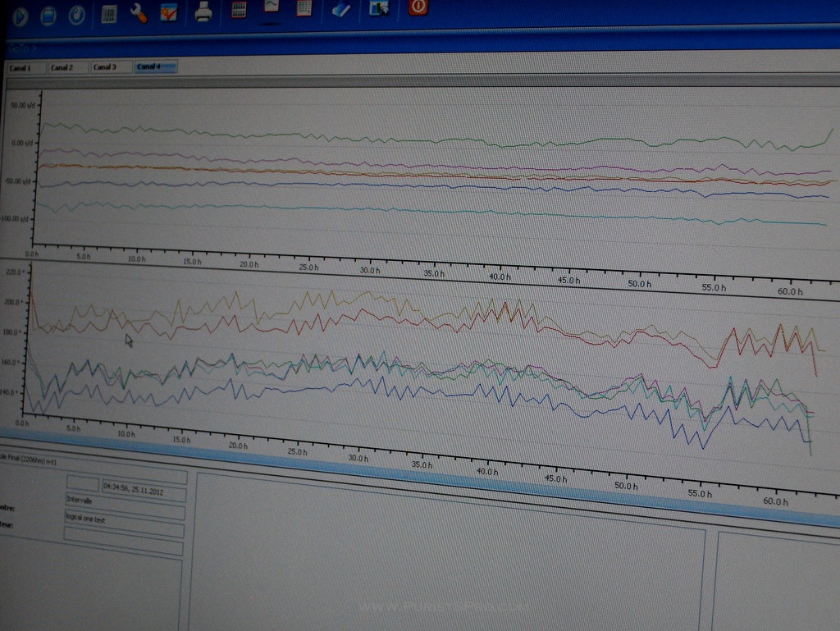Open the red-bordered grid table view icon

pyautogui.click(x=240, y=10)
